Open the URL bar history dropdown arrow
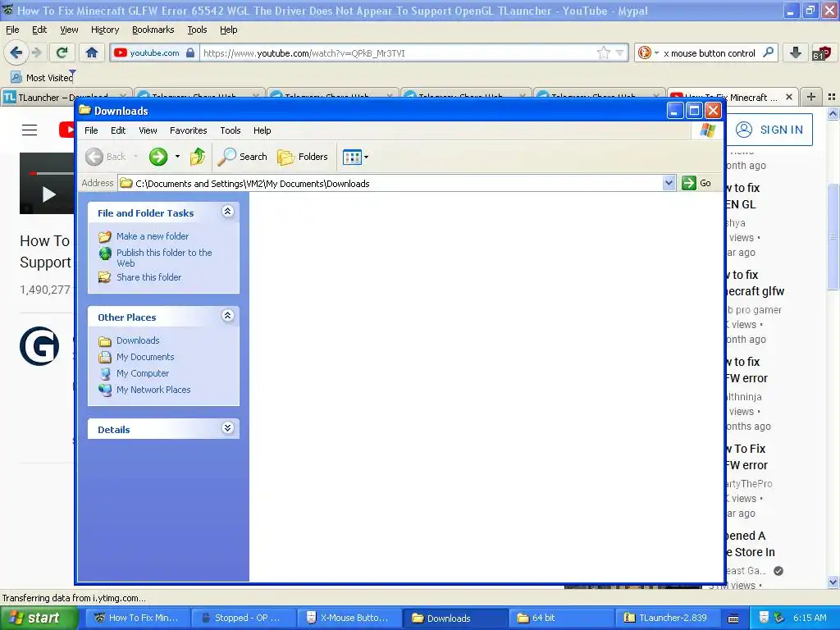The width and height of the screenshot is (840, 630). tap(619, 52)
